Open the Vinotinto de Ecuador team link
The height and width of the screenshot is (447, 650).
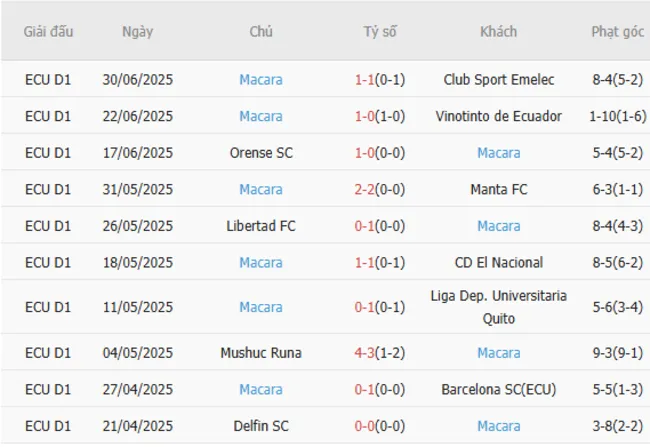[x=498, y=116]
